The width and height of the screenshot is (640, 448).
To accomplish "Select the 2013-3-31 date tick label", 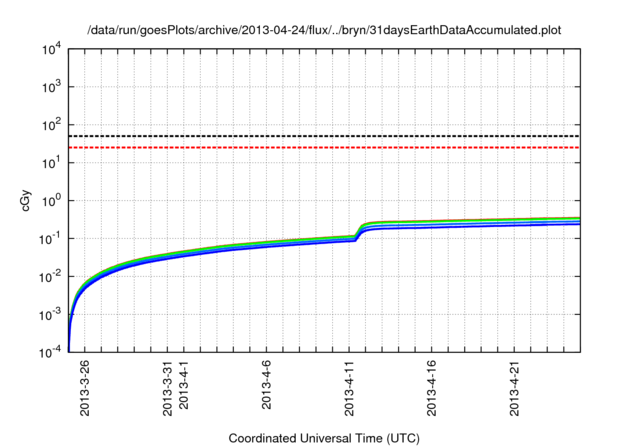I will [168, 385].
